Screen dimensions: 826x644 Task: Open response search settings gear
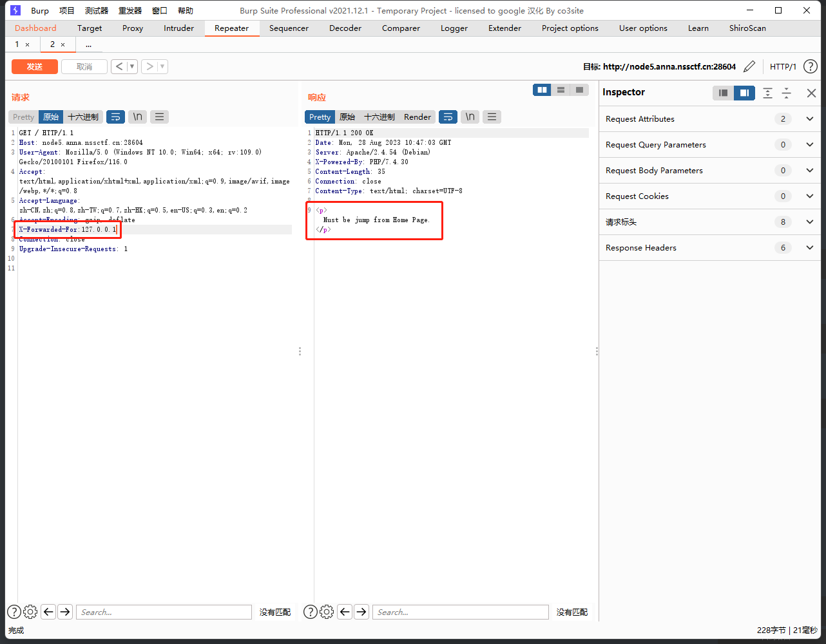pos(327,612)
